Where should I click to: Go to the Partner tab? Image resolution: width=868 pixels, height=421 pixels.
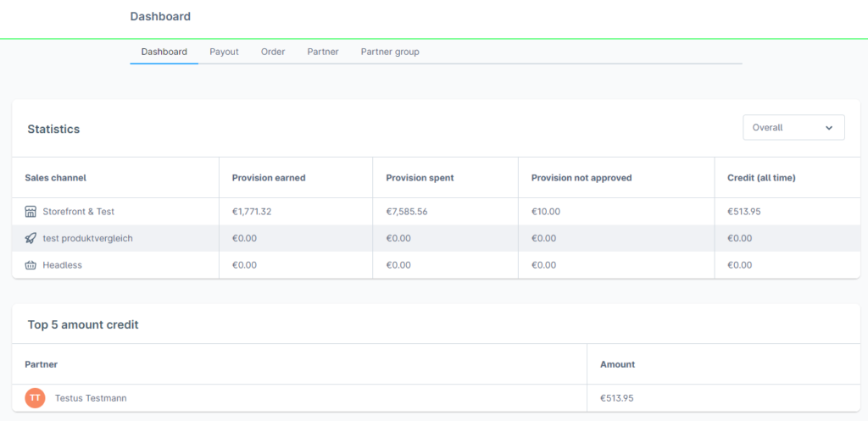[323, 52]
